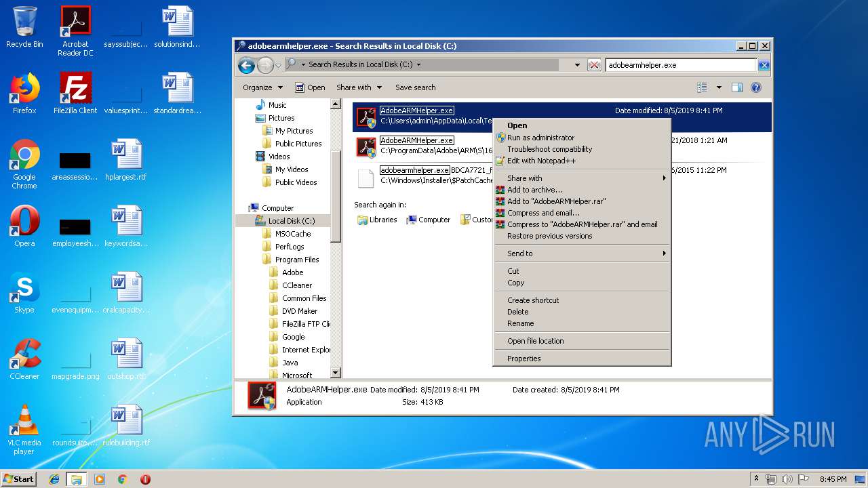Open rulebuilding.rtf document on desktop
The width and height of the screenshot is (868, 488).
point(126,426)
